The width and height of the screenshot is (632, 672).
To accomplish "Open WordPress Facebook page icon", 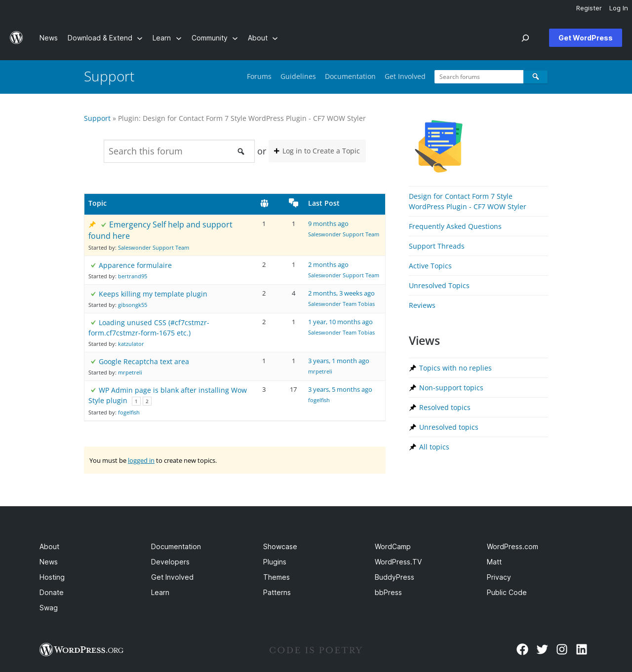I will point(522,649).
